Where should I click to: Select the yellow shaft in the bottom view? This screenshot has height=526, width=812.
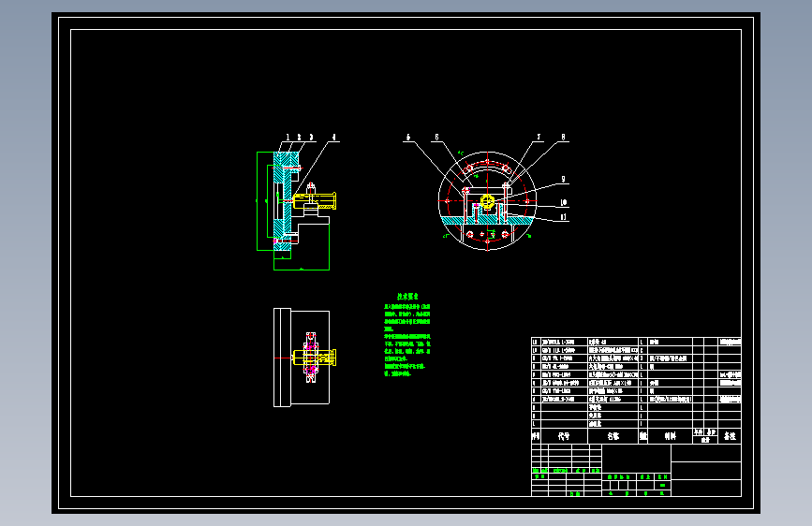pos(315,358)
